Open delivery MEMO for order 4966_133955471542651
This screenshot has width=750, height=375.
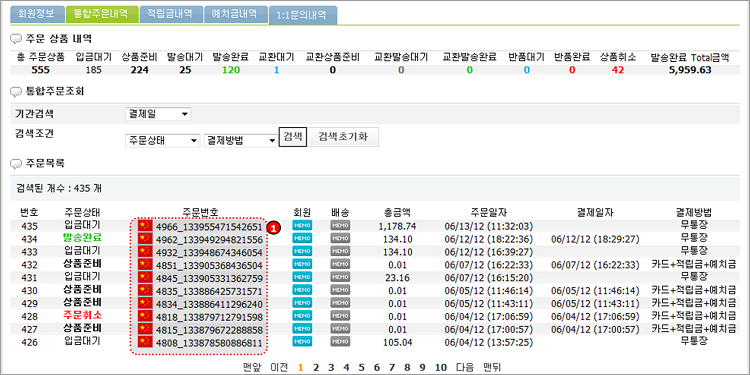pyautogui.click(x=340, y=225)
